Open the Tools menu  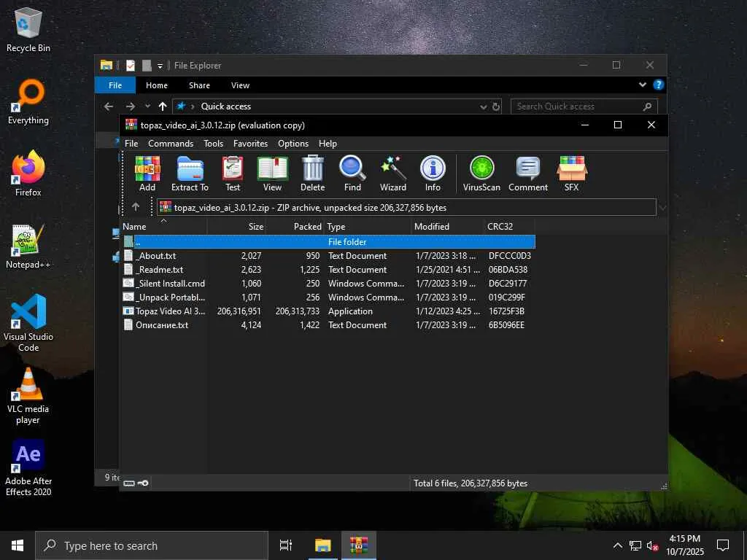[x=214, y=144]
